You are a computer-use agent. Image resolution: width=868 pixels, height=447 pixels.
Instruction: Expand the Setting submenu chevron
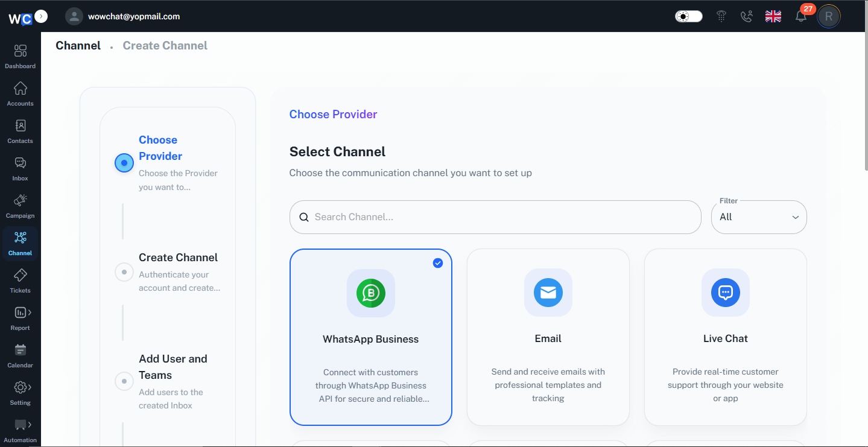pos(30,387)
